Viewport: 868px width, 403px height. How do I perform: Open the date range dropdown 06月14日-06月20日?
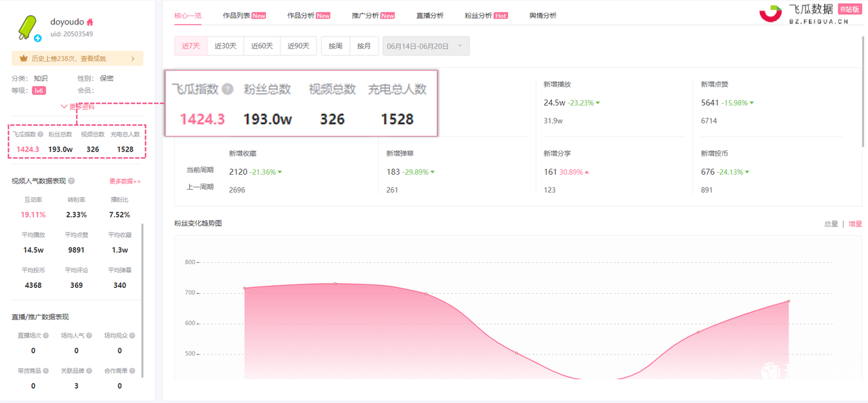(426, 46)
